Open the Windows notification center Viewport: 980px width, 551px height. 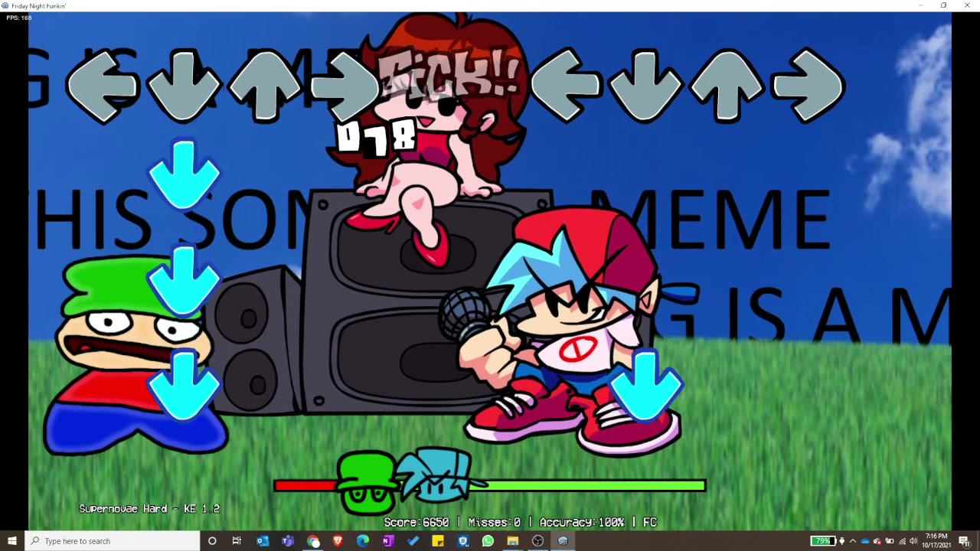[x=964, y=541]
